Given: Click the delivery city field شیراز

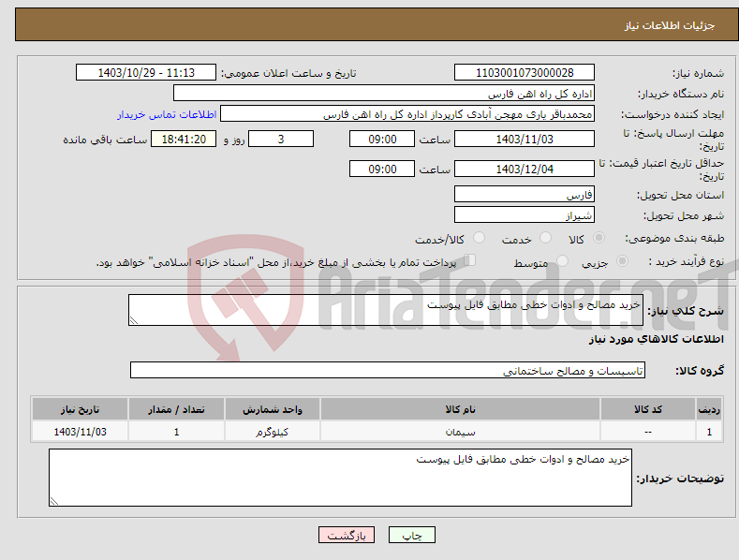Looking at the screenshot, I should 525,215.
